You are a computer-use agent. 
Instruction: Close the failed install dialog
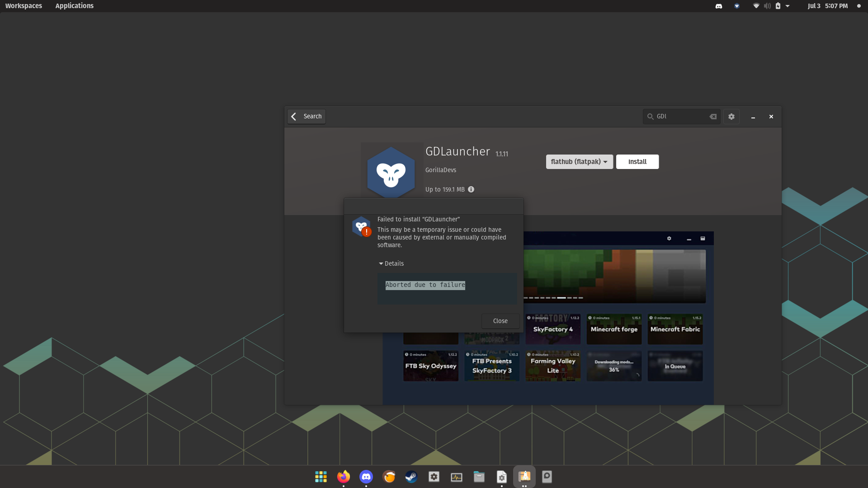(x=500, y=321)
